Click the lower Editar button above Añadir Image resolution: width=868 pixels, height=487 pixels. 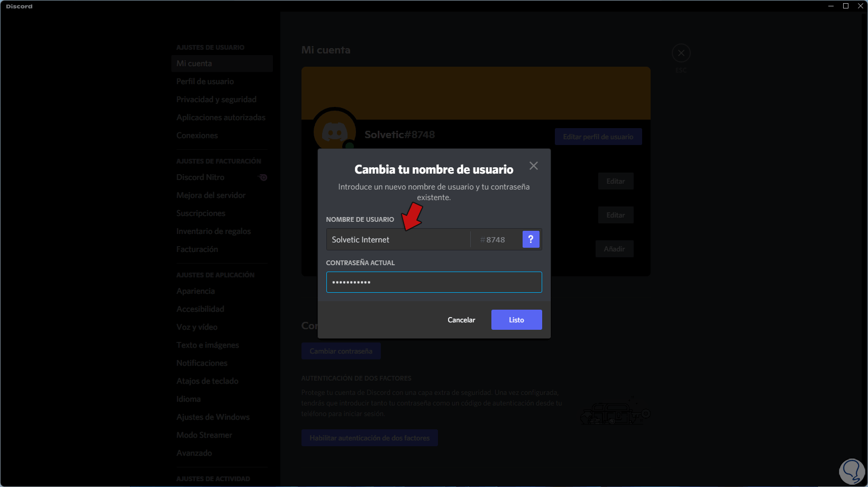(x=616, y=215)
